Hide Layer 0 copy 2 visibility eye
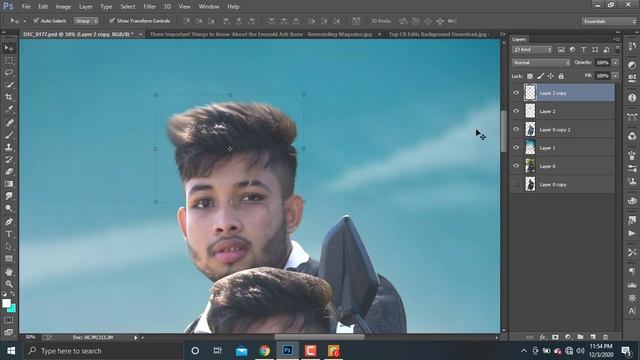Viewport: 640px width, 360px height. [x=516, y=129]
